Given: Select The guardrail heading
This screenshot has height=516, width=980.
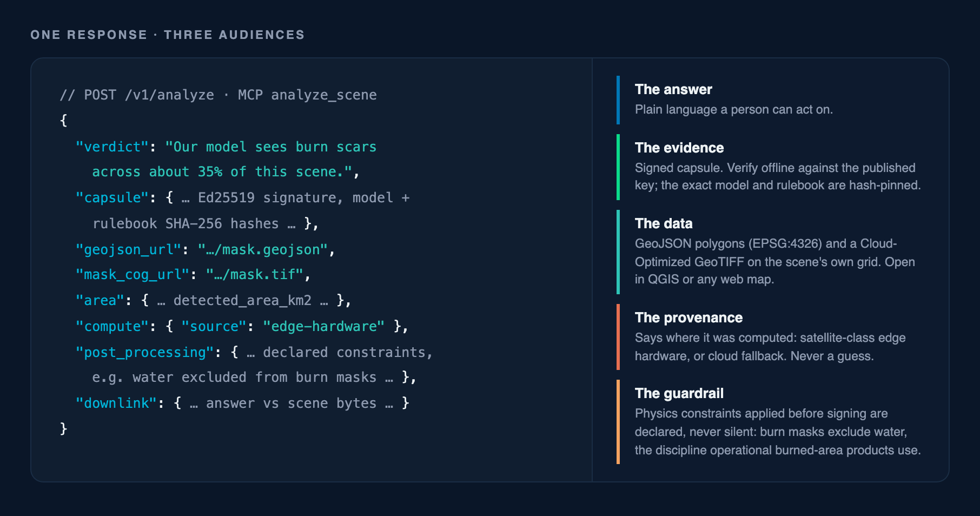Looking at the screenshot, I should pyautogui.click(x=679, y=393).
